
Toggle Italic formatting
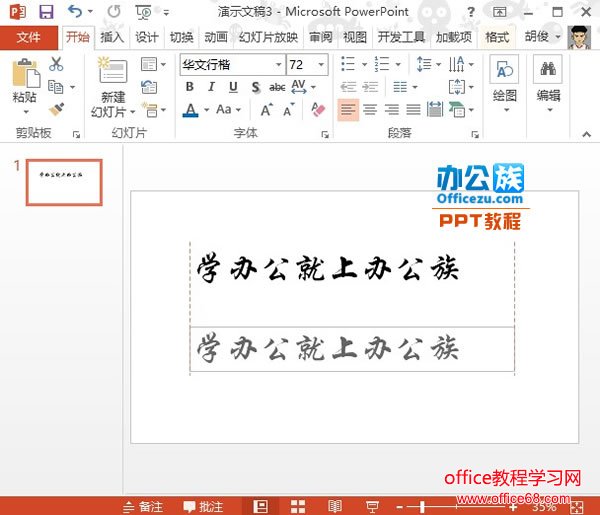click(x=211, y=87)
